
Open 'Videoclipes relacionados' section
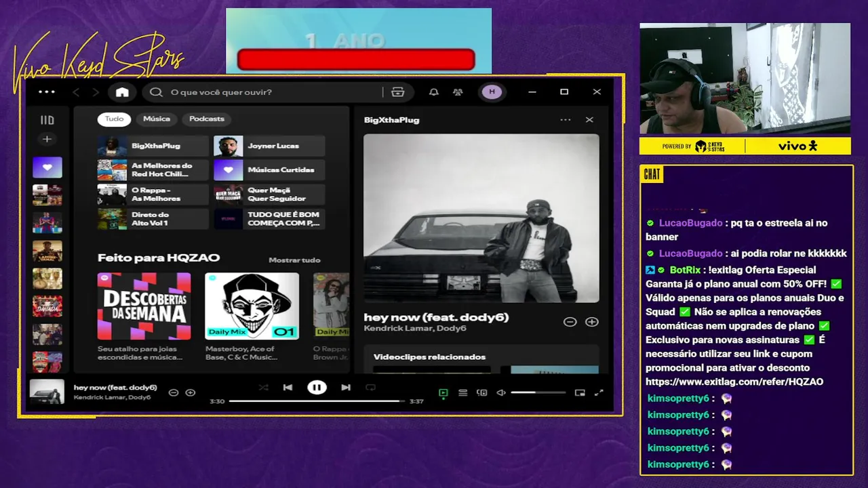(429, 357)
